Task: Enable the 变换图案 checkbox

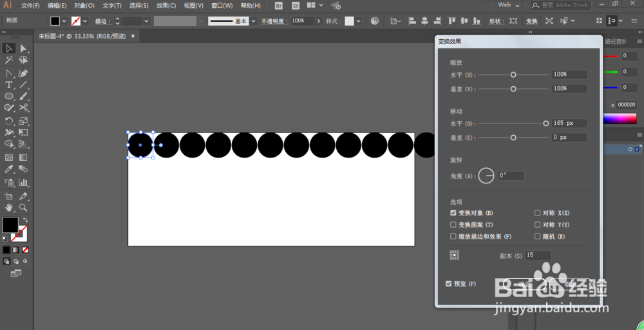Action: pyautogui.click(x=453, y=225)
